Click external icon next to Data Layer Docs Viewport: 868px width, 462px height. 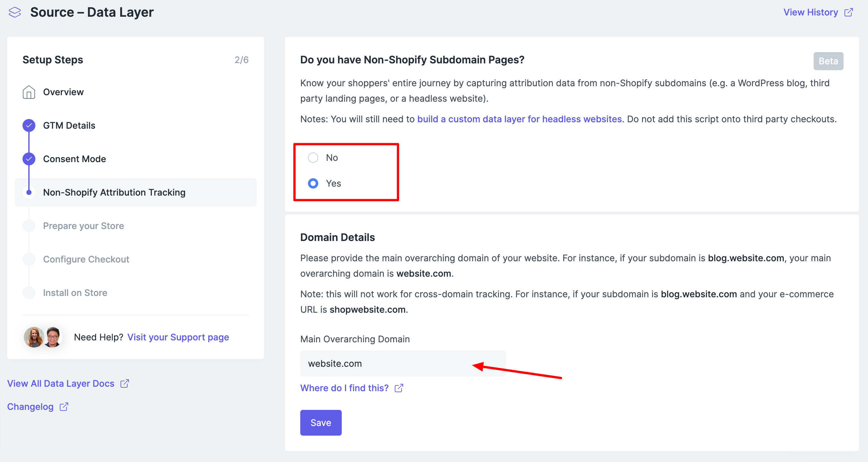click(125, 383)
